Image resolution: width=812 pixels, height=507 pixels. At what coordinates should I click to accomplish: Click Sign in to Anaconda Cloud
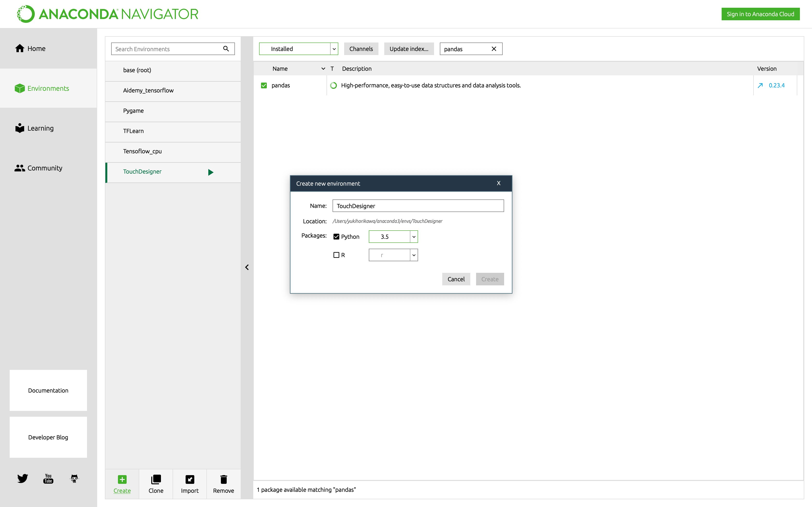pyautogui.click(x=760, y=14)
